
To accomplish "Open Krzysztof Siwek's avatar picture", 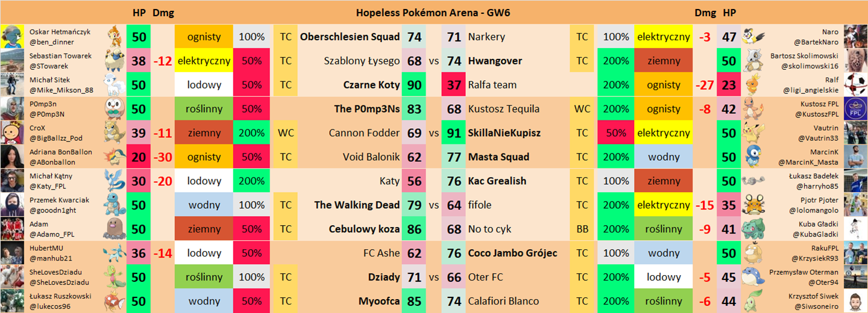I will tap(855, 301).
